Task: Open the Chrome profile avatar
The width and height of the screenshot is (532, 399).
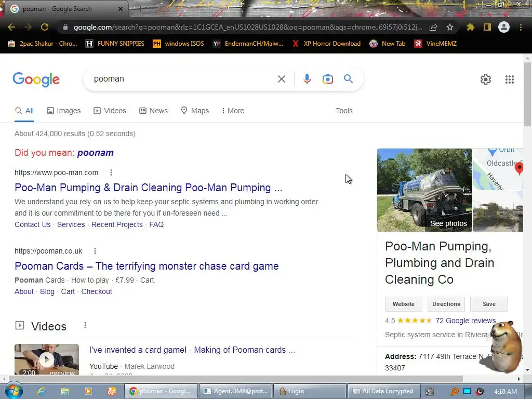Action: point(504,27)
